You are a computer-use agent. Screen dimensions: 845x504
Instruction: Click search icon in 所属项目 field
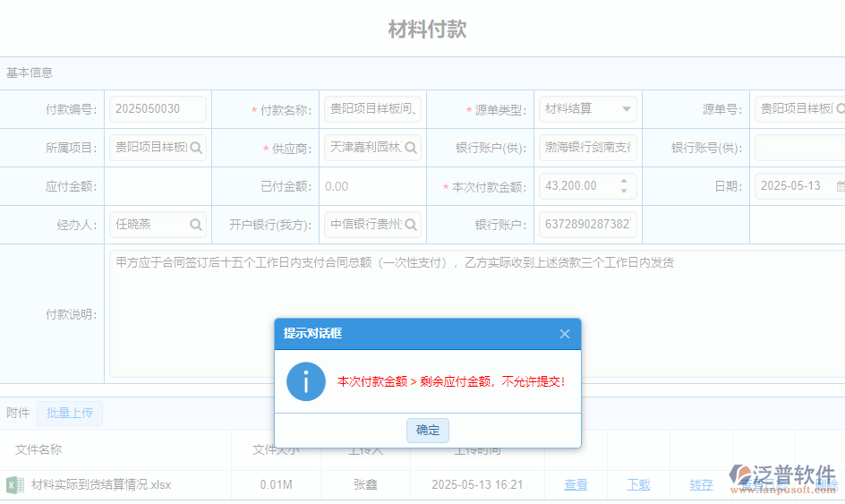pos(196,148)
